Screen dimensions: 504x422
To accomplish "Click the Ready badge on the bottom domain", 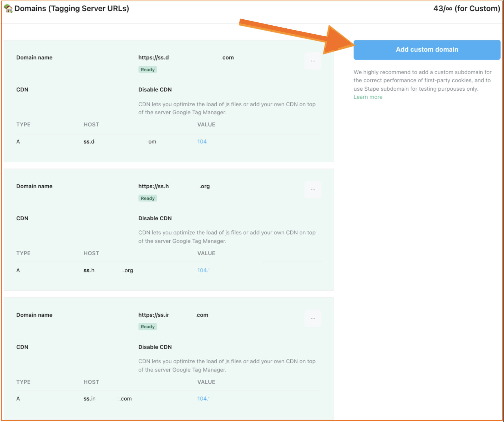I will [x=148, y=326].
